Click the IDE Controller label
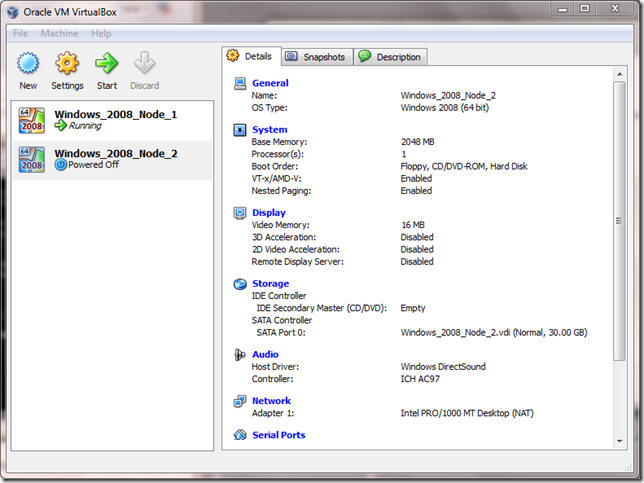Screen dimensions: 644x483 tap(278, 296)
